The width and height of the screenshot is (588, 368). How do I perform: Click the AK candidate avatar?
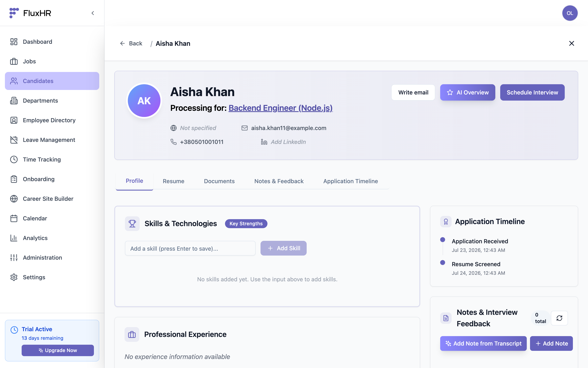(144, 101)
